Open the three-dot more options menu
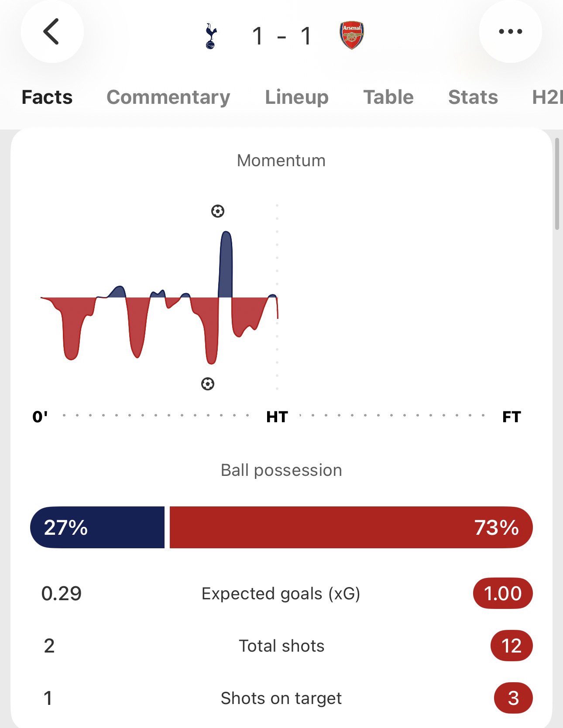 510,31
